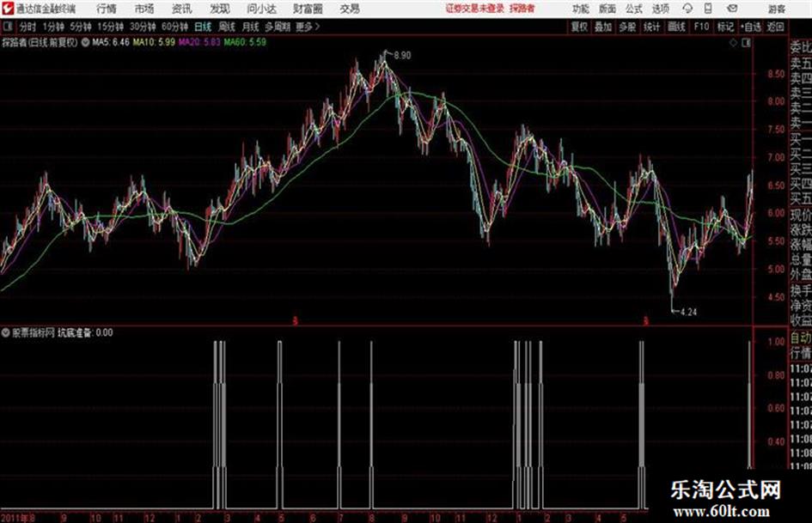Click the MA5: 6.46 indicator value
The width and height of the screenshot is (812, 523).
(111, 42)
